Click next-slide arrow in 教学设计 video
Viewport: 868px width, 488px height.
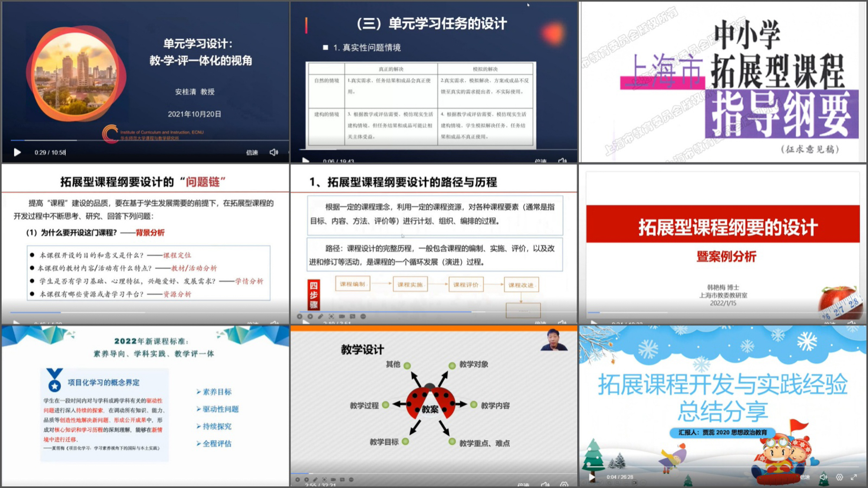pyautogui.click(x=306, y=479)
